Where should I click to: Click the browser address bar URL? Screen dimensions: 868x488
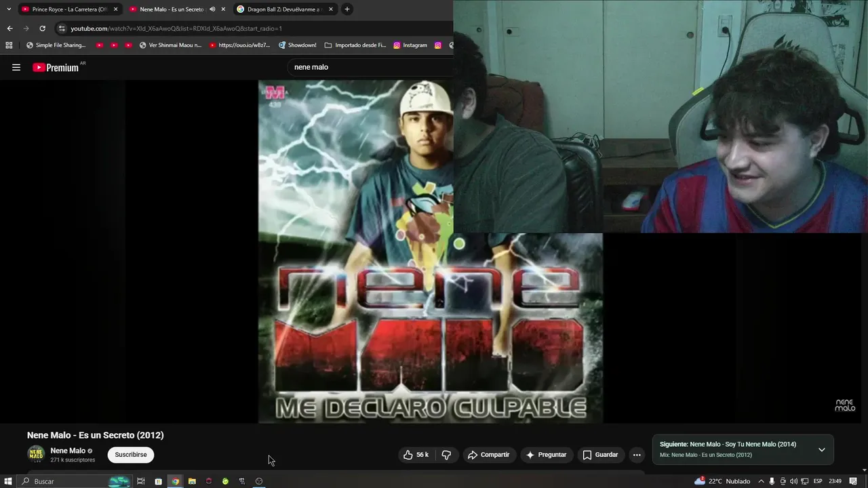pyautogui.click(x=176, y=28)
